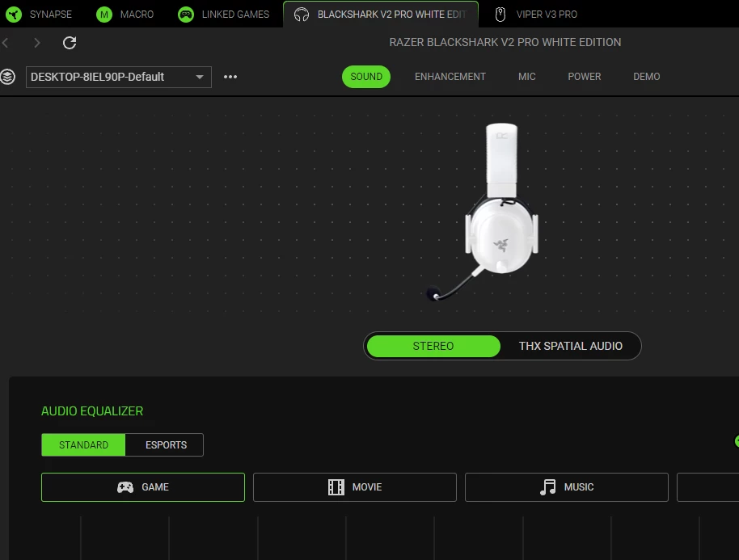This screenshot has height=560, width=739.
Task: Click the profile layers icon
Action: (7, 77)
